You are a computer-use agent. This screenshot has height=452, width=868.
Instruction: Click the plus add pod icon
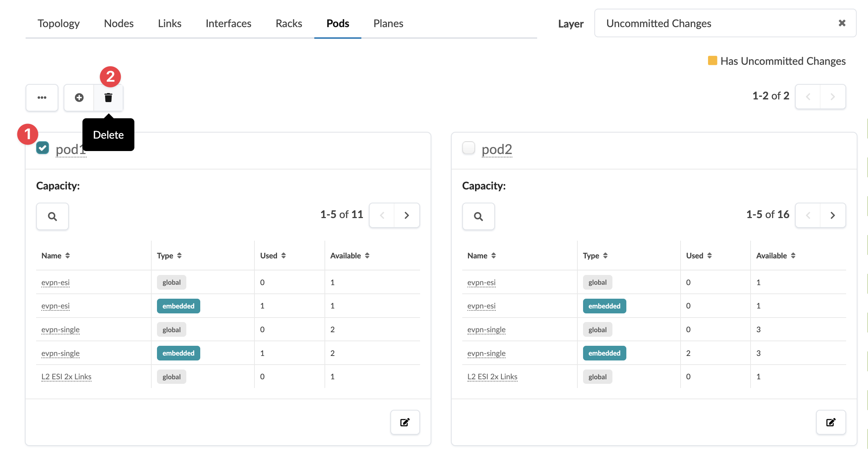coord(79,98)
